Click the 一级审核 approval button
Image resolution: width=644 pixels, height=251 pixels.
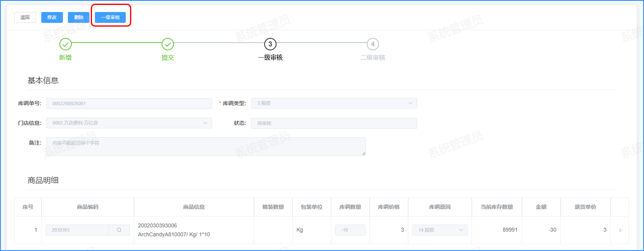click(110, 17)
